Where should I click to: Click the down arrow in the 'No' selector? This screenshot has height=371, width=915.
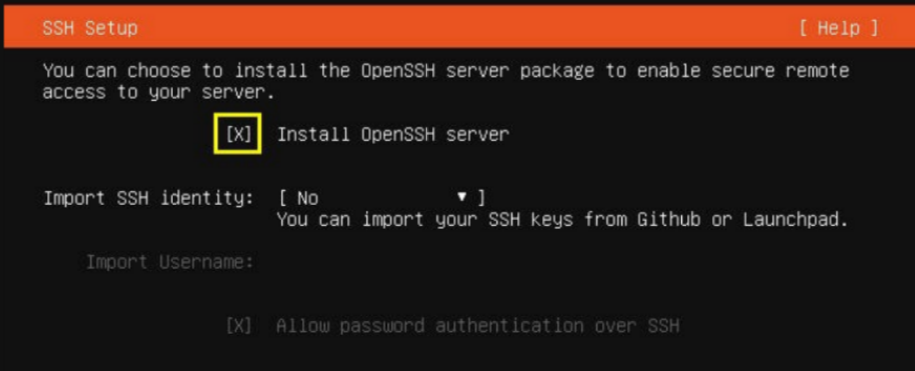462,198
